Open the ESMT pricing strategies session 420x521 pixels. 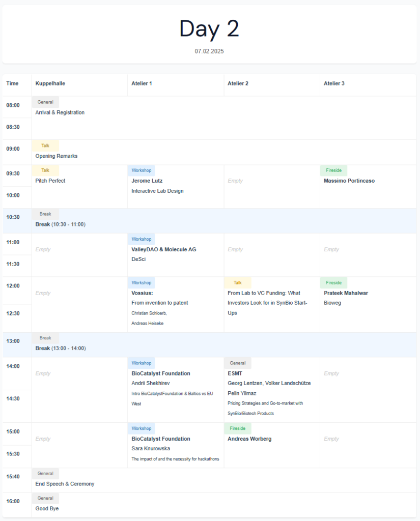235,373
